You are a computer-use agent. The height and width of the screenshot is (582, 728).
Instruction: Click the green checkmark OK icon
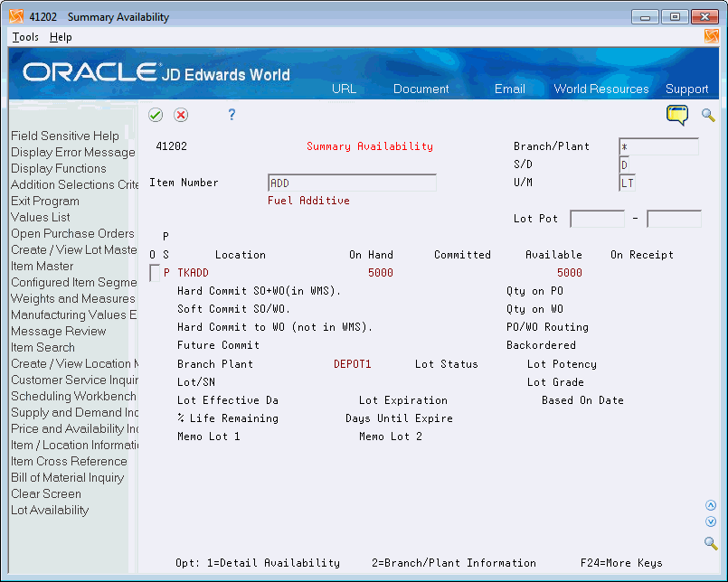pos(156,115)
